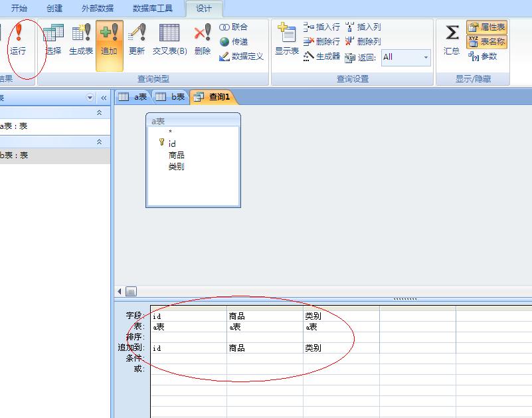Insert a column with 插入列

pyautogui.click(x=363, y=27)
